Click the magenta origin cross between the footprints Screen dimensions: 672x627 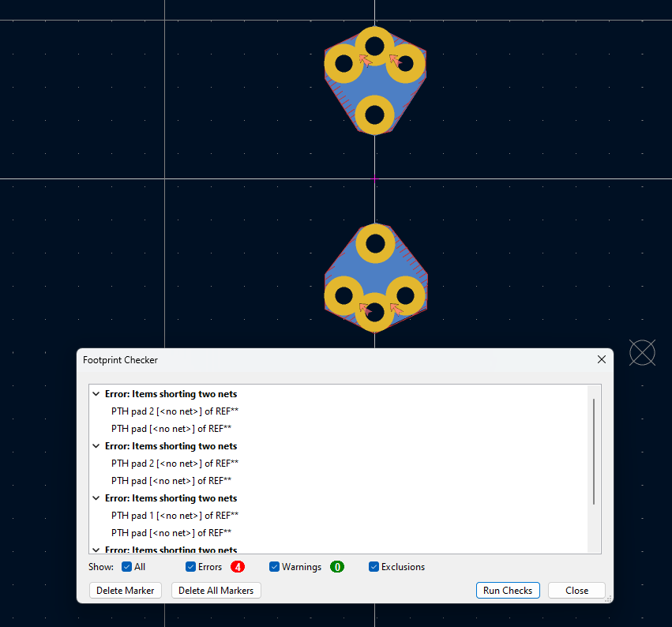tap(374, 178)
